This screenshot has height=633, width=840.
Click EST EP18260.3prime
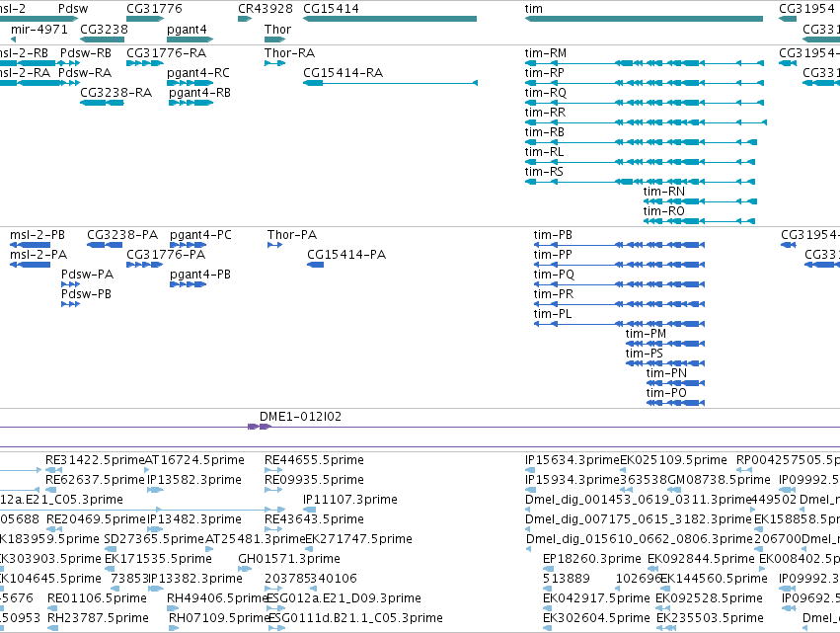tap(549, 569)
